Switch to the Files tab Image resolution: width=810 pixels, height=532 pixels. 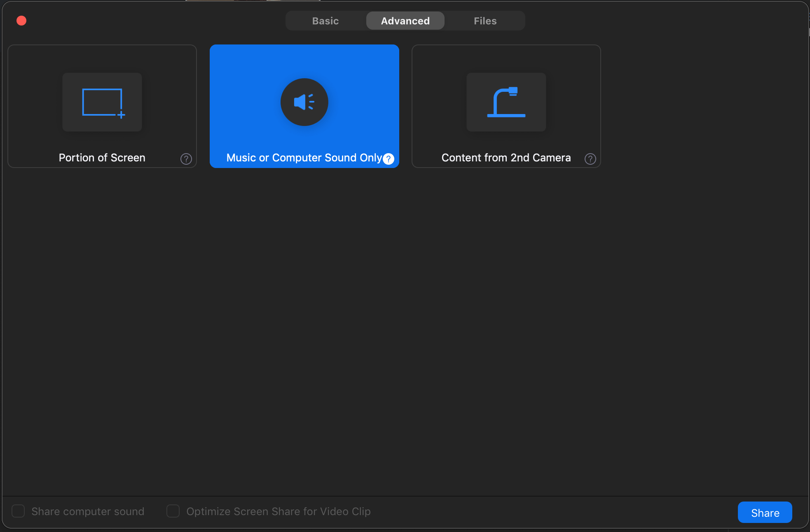coord(485,21)
